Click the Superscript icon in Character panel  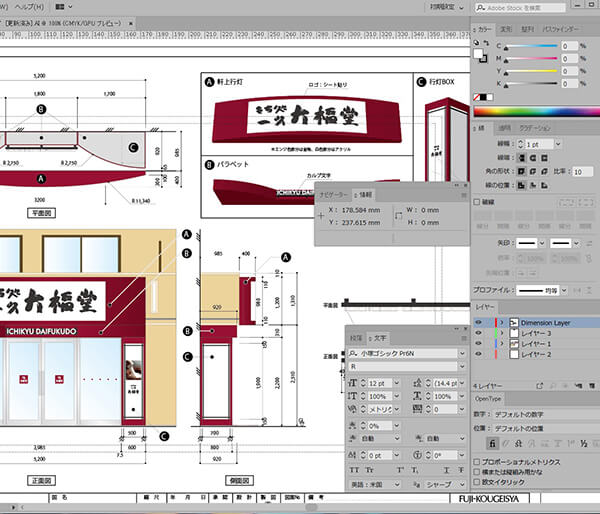(400, 470)
